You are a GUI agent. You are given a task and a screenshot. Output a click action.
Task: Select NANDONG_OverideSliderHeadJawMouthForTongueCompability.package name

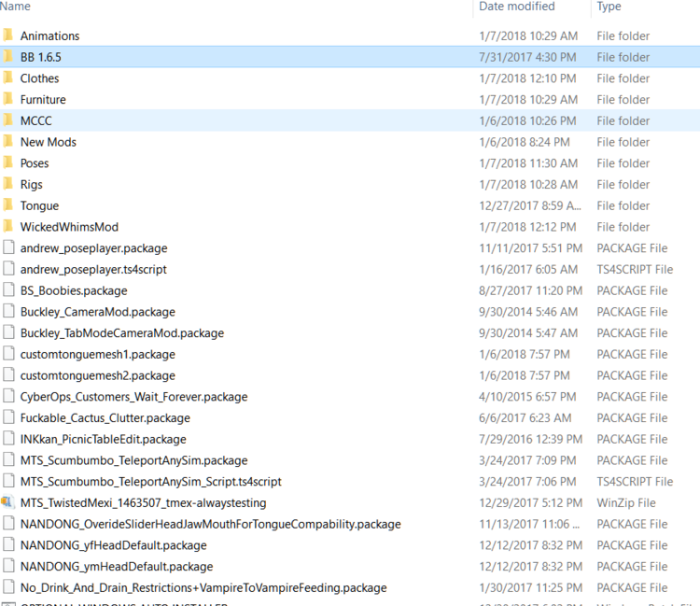211,524
